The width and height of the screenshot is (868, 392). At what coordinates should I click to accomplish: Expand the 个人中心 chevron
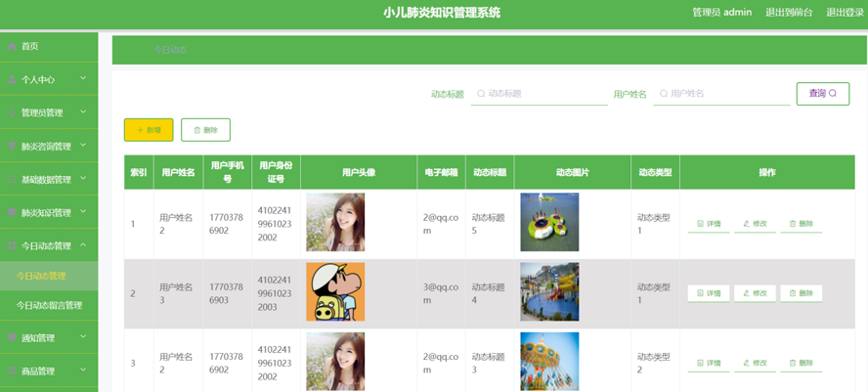83,78
